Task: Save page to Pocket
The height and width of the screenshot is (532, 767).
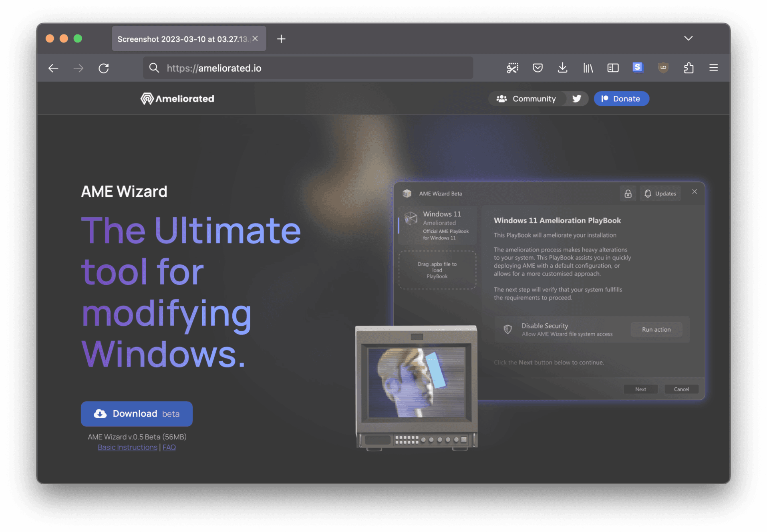Action: tap(538, 68)
